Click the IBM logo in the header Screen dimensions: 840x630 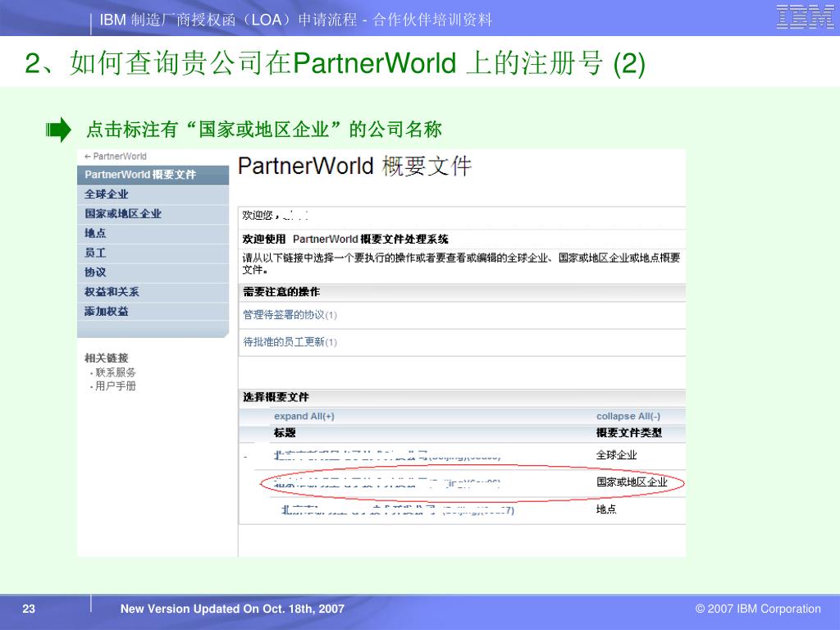click(x=805, y=17)
